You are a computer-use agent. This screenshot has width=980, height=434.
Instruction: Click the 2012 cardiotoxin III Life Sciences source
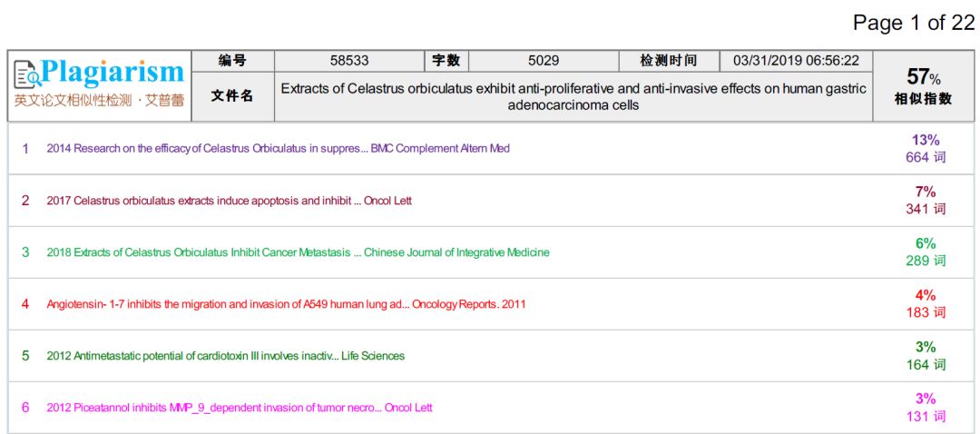(x=225, y=356)
